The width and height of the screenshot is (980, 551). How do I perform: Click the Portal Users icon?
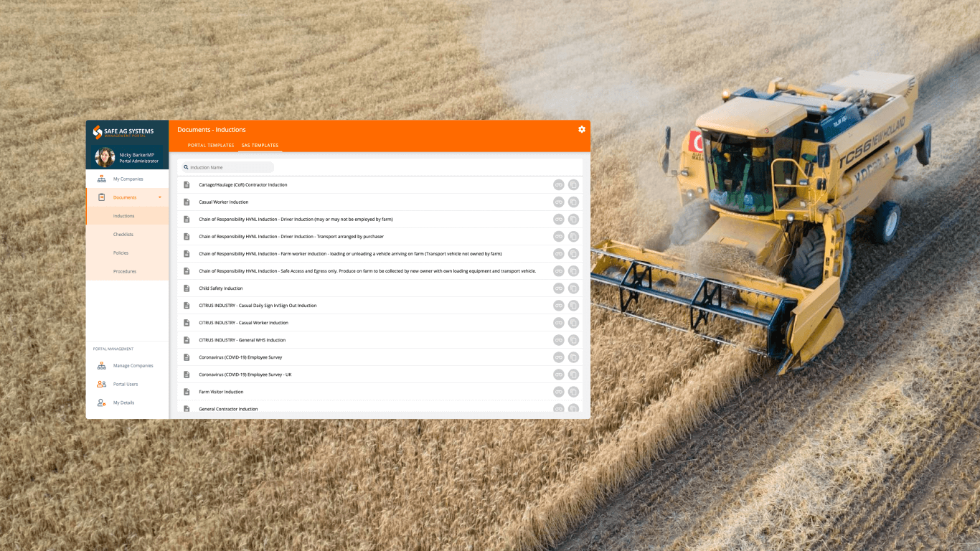click(101, 383)
